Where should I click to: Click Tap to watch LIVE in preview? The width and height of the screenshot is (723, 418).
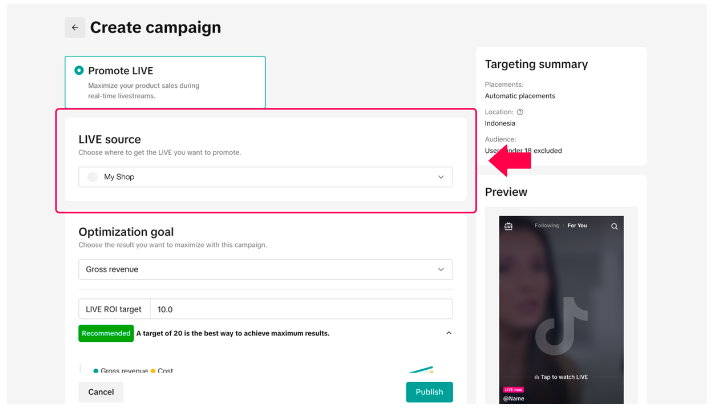561,377
